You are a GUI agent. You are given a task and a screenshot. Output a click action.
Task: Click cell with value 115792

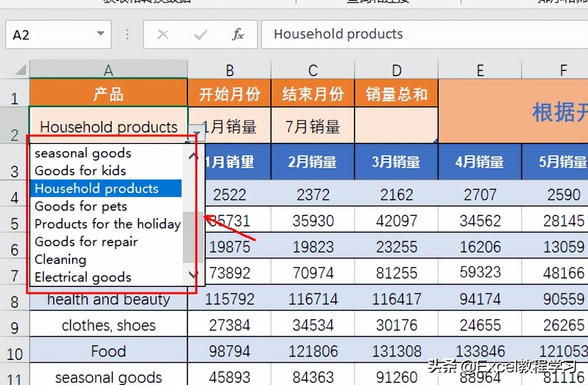click(x=229, y=298)
